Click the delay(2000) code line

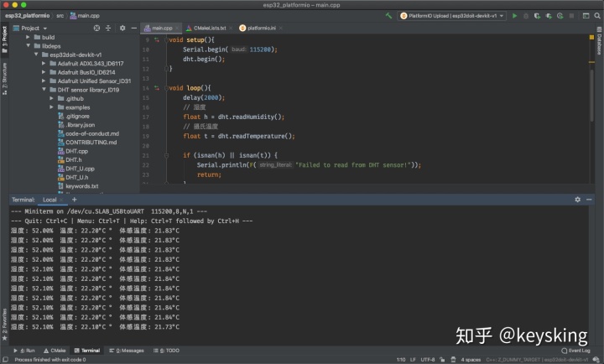pyautogui.click(x=204, y=97)
